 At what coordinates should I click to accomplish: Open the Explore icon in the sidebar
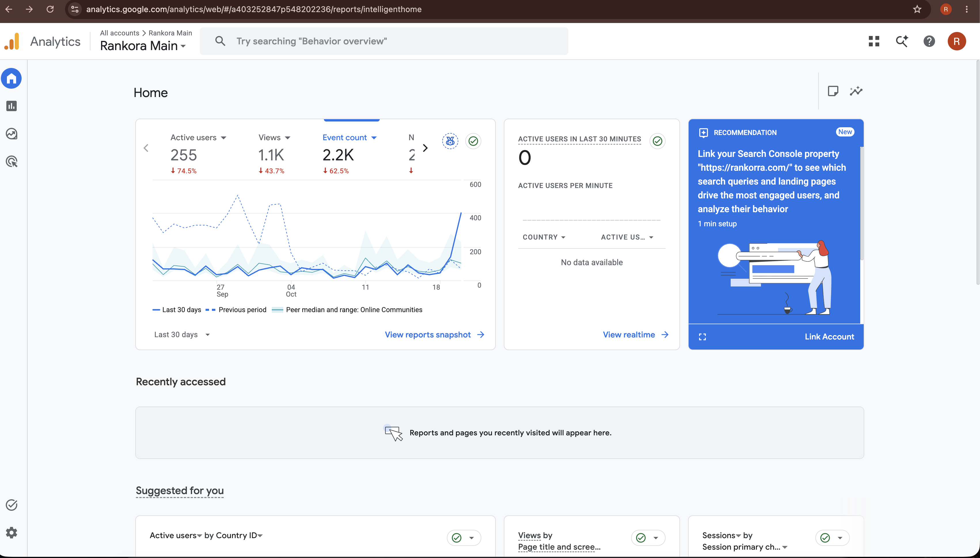coord(12,134)
